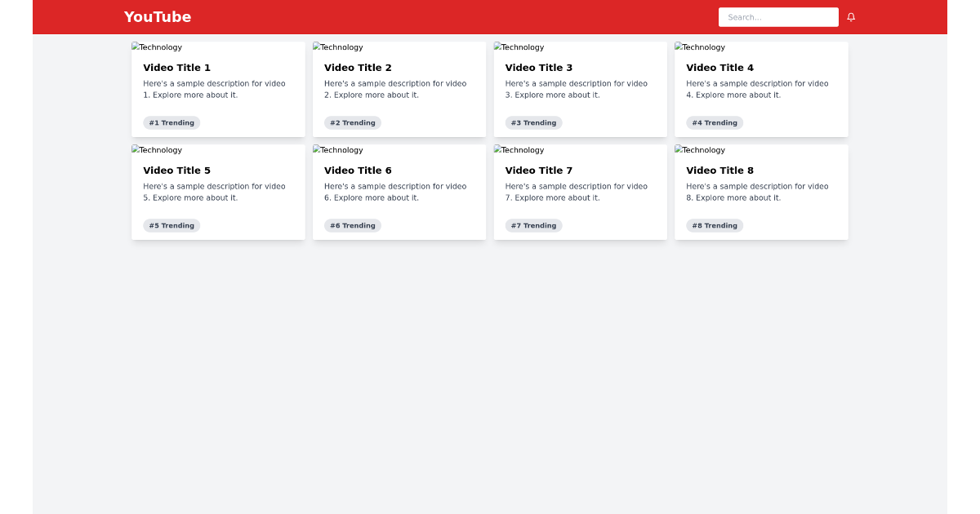Select the #1 Trending badge
The height and width of the screenshot is (514, 980).
coord(171,122)
